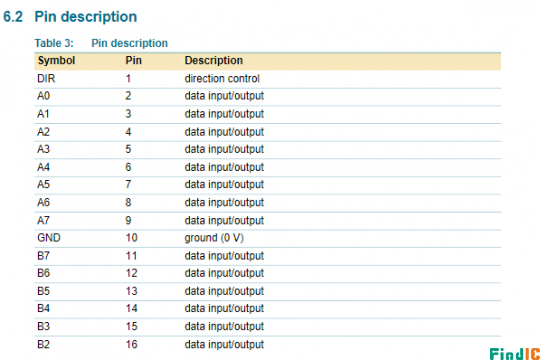Click 'data input/output' in the B7 row
Screen dimensions: 540x360
(224, 256)
